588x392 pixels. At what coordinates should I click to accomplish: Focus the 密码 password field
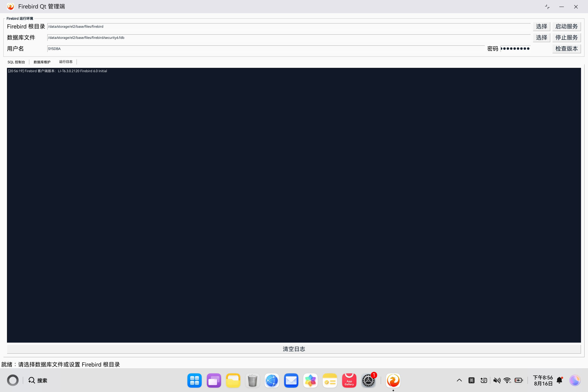click(x=515, y=48)
